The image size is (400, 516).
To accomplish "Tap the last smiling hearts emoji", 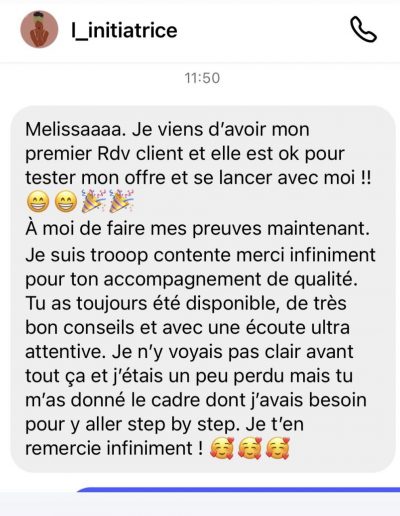I will [x=278, y=448].
